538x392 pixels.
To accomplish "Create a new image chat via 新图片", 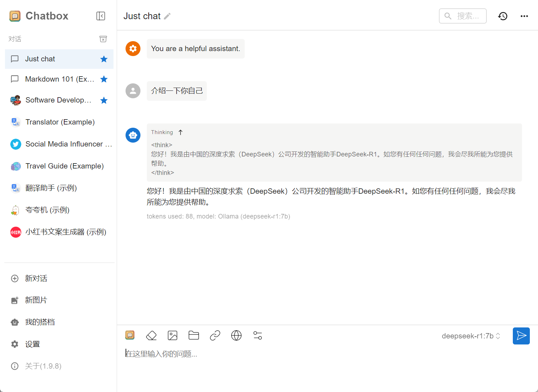I will point(59,300).
